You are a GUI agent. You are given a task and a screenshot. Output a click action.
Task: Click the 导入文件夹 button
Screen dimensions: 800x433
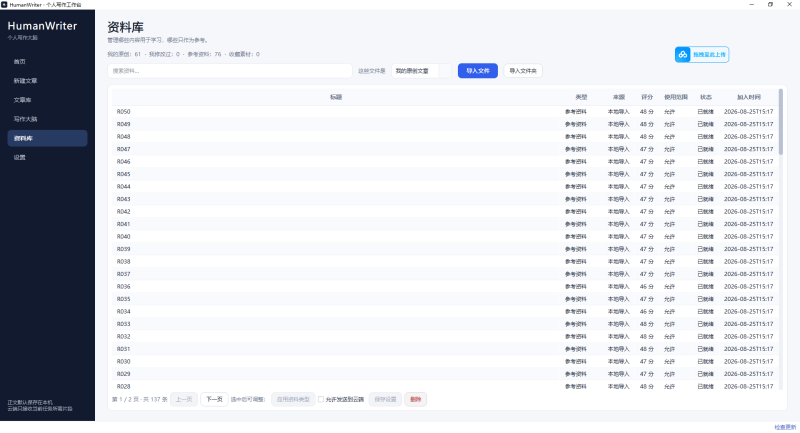[523, 71]
